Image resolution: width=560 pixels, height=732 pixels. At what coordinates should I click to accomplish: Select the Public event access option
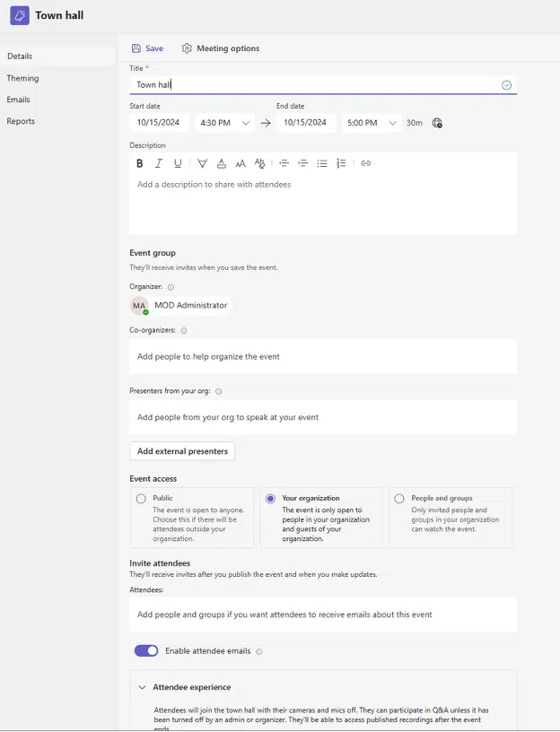tap(141, 499)
